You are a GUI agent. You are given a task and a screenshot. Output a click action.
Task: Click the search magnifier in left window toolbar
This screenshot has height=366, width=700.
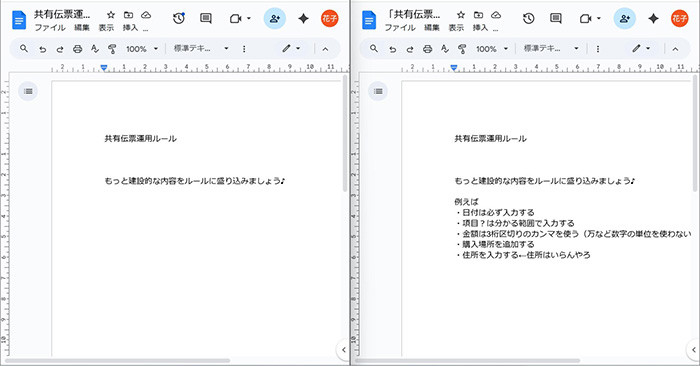tap(24, 48)
